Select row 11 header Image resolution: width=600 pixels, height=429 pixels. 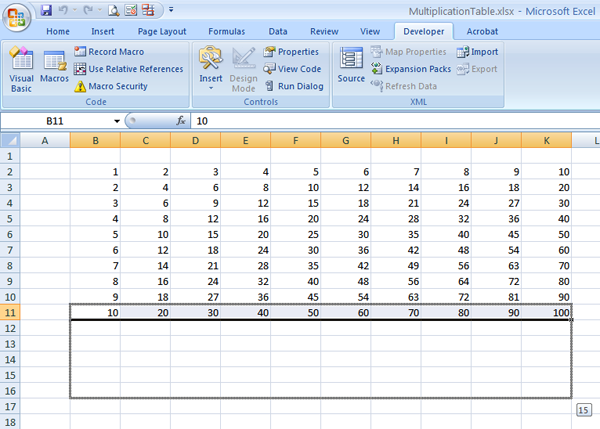10,313
